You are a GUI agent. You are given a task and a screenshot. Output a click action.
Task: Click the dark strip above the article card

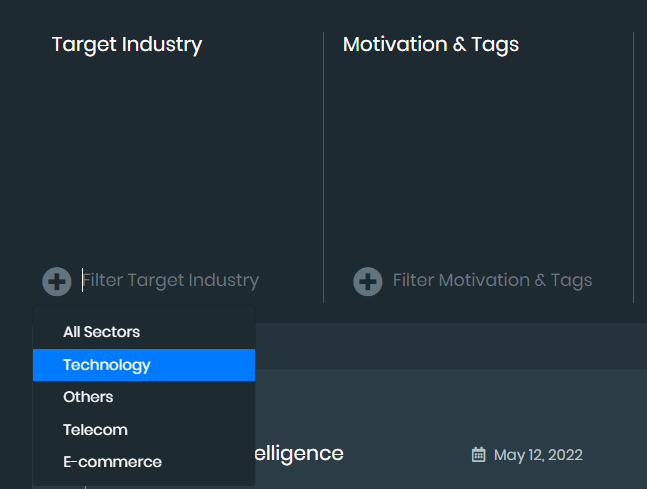pyautogui.click(x=450, y=346)
